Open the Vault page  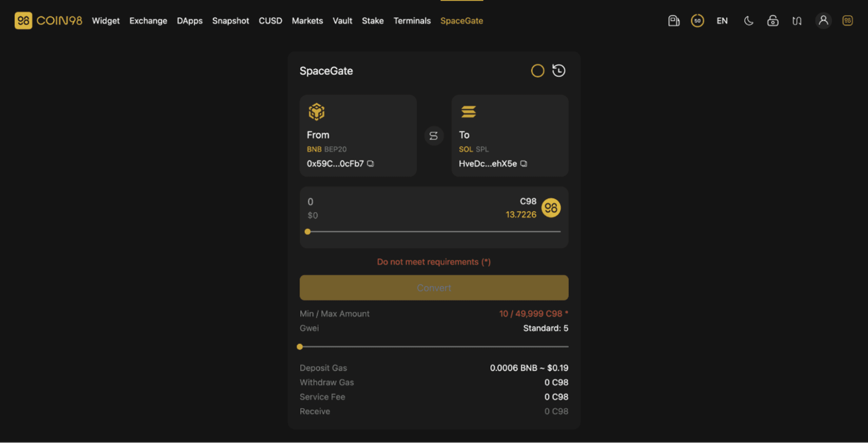click(x=342, y=21)
